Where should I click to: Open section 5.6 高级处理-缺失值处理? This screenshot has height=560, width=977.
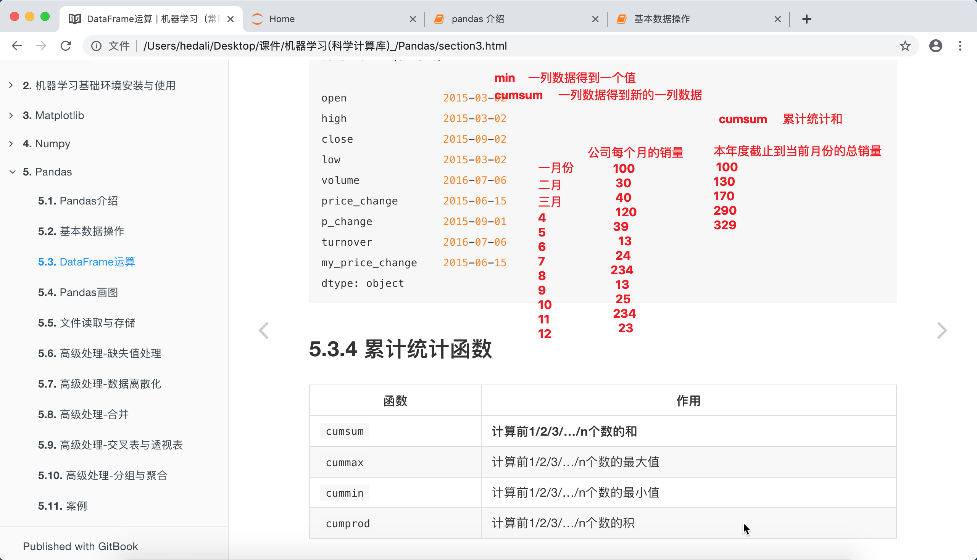click(99, 353)
